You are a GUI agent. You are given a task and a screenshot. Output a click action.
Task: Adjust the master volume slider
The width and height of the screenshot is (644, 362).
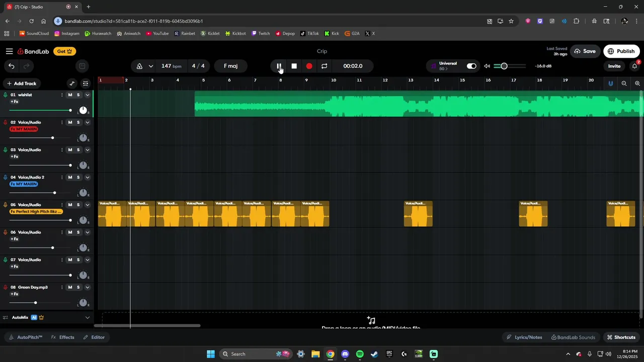coord(510,66)
